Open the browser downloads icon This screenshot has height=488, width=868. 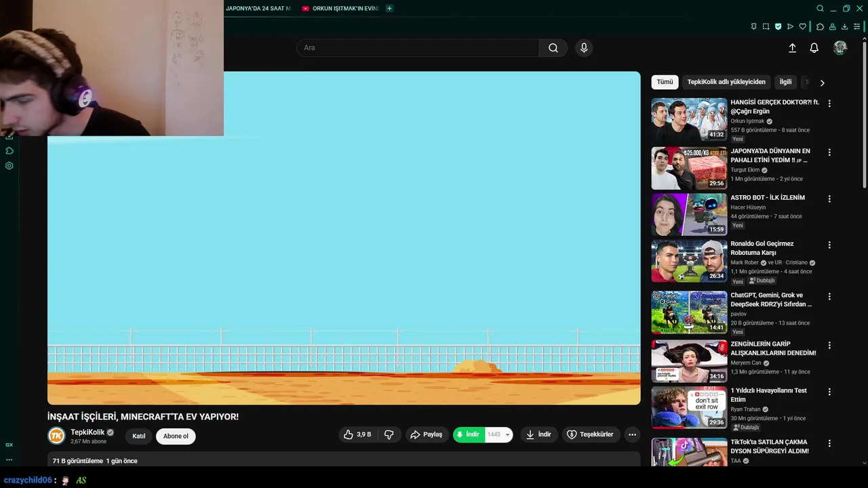844,26
